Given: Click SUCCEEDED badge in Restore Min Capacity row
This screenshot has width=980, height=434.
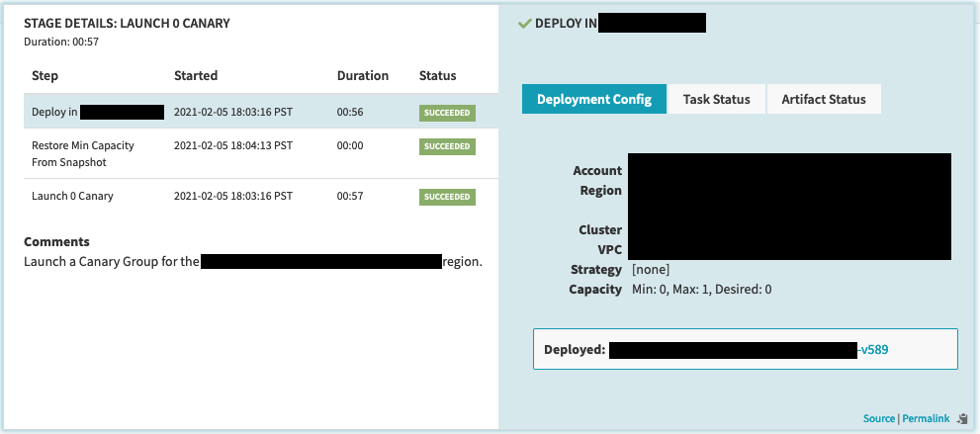Looking at the screenshot, I should [x=447, y=146].
